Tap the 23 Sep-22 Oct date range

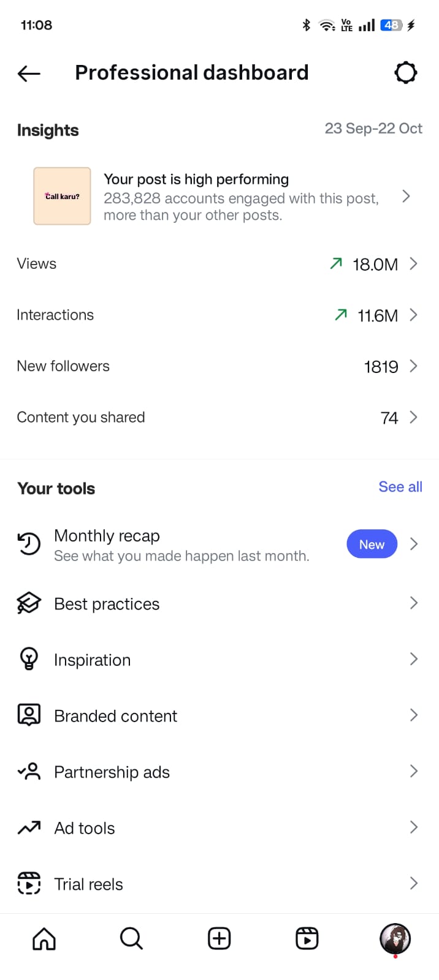coord(373,129)
